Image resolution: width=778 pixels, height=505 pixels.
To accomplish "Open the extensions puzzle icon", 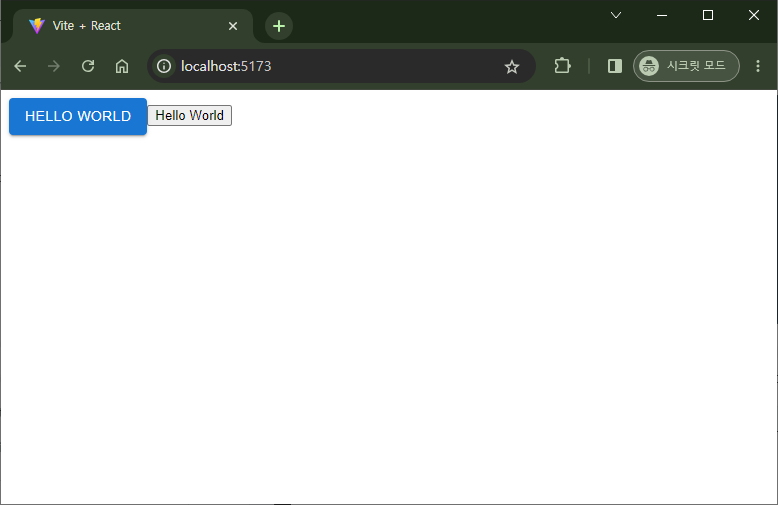I will (562, 65).
